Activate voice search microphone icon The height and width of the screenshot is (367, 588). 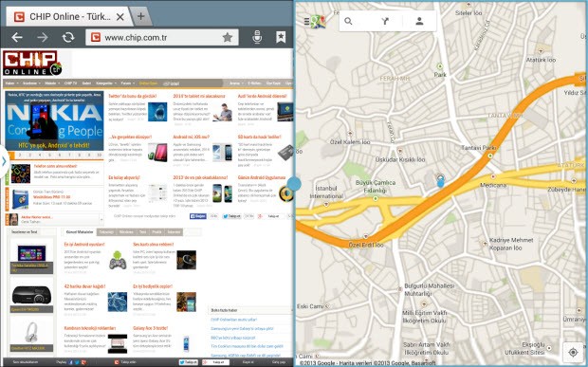coord(257,37)
